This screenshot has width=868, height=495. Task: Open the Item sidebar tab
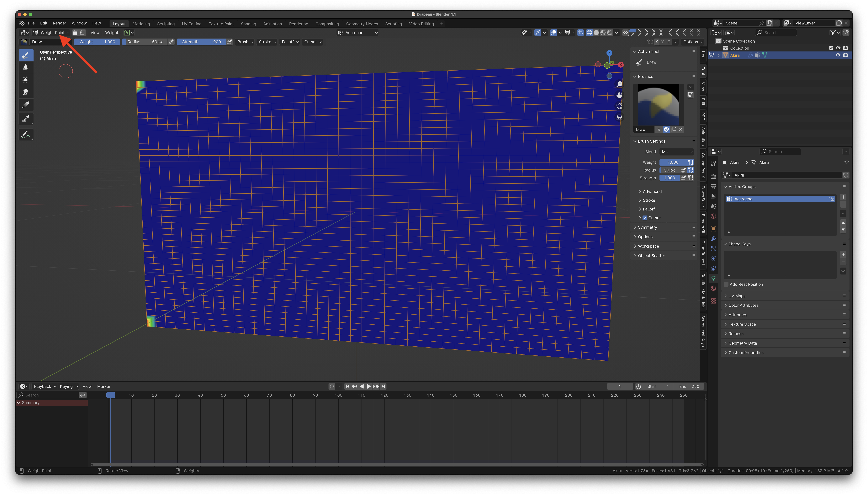coord(703,55)
